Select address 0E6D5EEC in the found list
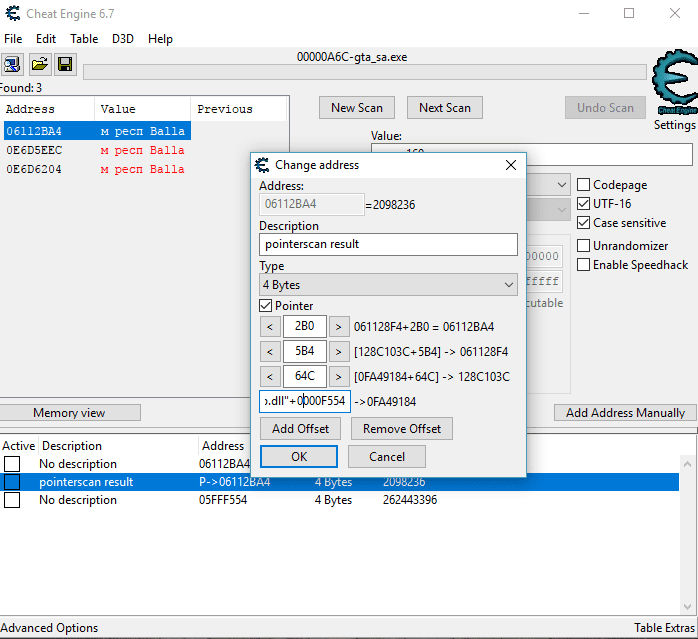The width and height of the screenshot is (698, 639). tap(34, 150)
